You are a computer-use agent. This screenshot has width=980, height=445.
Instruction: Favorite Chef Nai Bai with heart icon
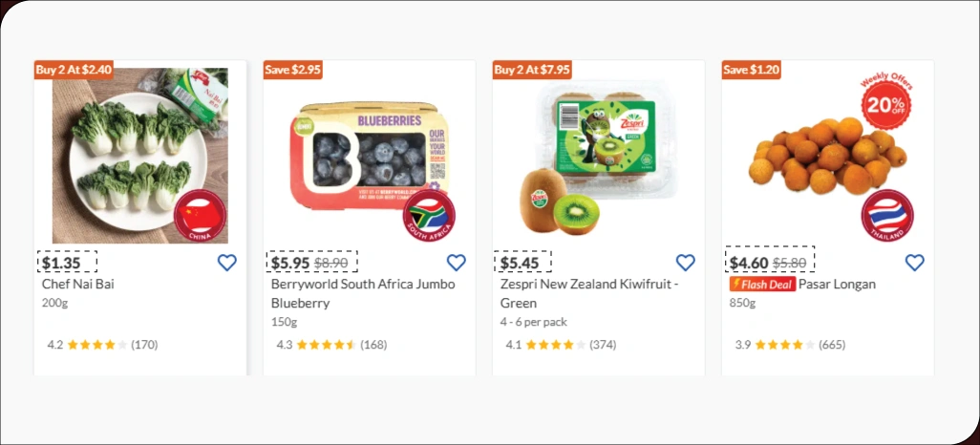tap(226, 263)
